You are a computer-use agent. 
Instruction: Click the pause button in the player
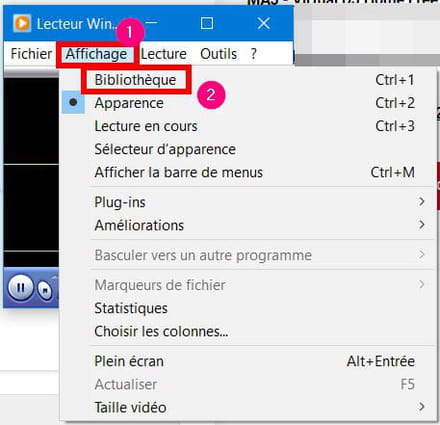click(x=20, y=288)
